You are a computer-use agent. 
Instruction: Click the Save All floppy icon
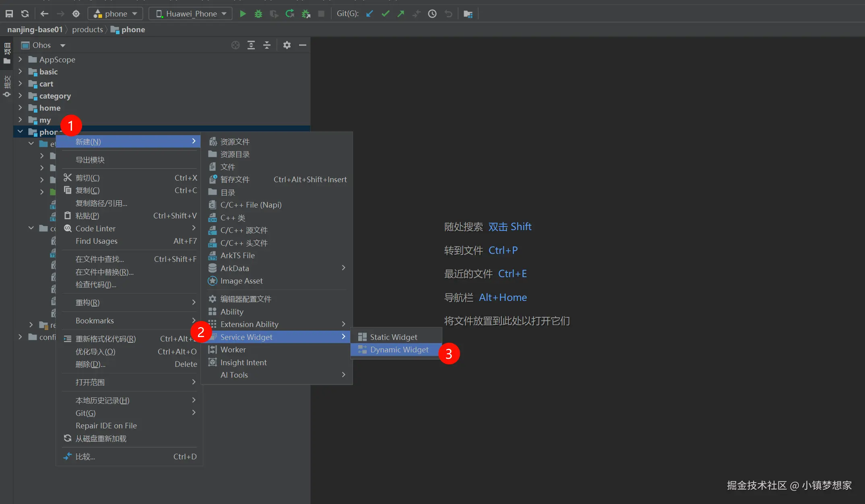coord(9,14)
